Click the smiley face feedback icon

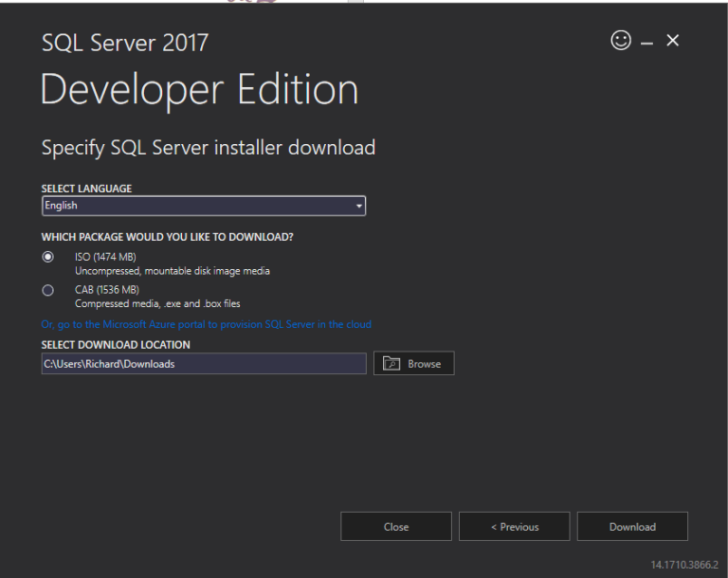point(621,41)
